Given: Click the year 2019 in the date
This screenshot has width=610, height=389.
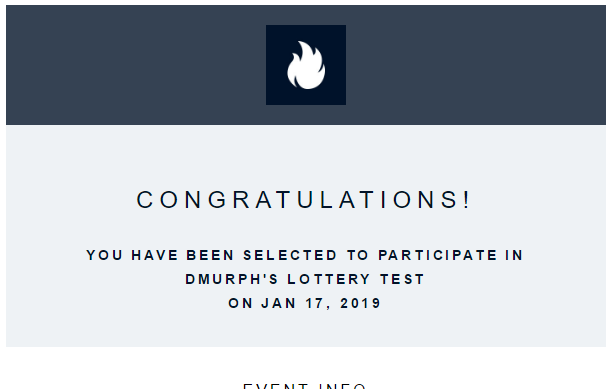Looking at the screenshot, I should (360, 303).
